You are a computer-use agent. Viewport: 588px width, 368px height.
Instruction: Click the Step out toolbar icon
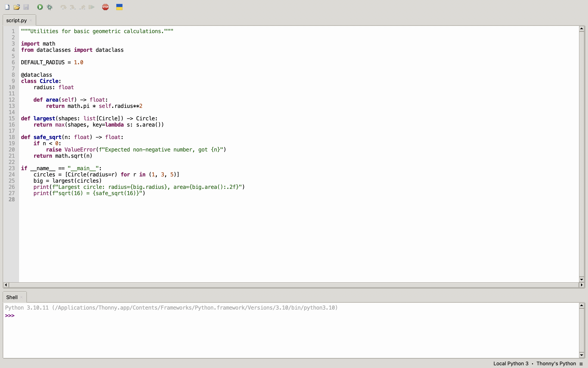[x=82, y=7]
